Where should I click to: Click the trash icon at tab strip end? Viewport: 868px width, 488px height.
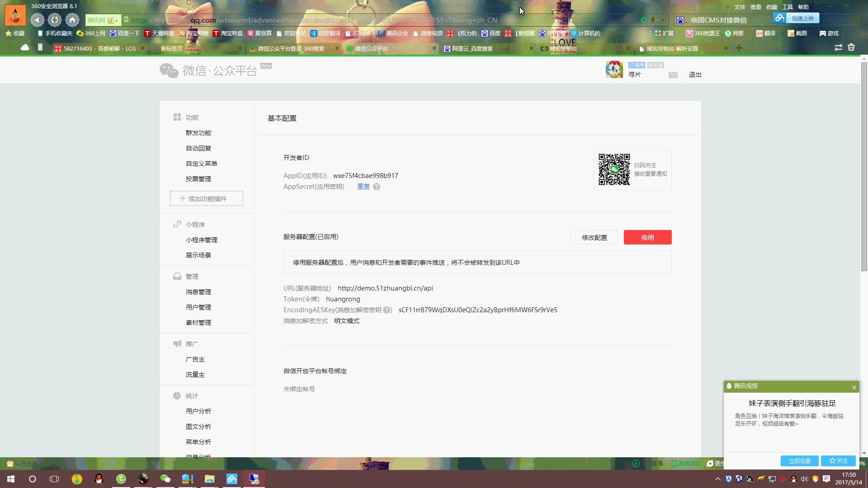(x=851, y=47)
